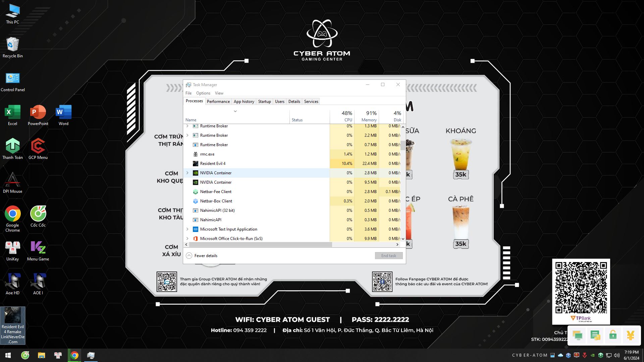Open the File menu in Task Manager
644x362 pixels.
click(x=189, y=93)
